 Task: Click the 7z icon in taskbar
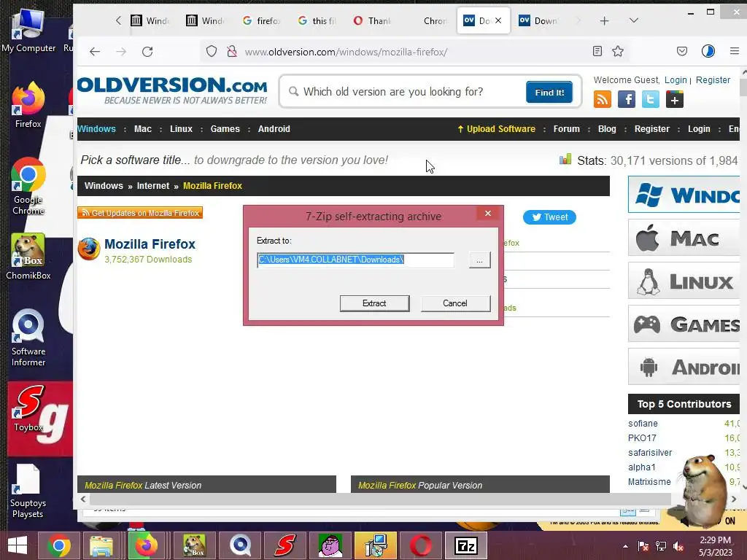[466, 545]
